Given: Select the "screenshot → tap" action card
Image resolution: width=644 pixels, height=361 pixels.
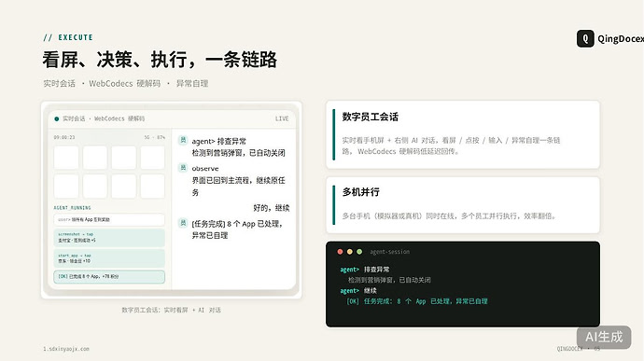Looking at the screenshot, I should tap(109, 237).
